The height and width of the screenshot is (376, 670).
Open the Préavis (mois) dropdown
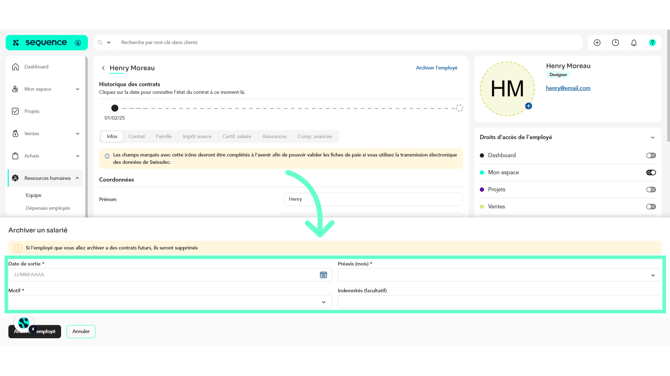coord(499,275)
